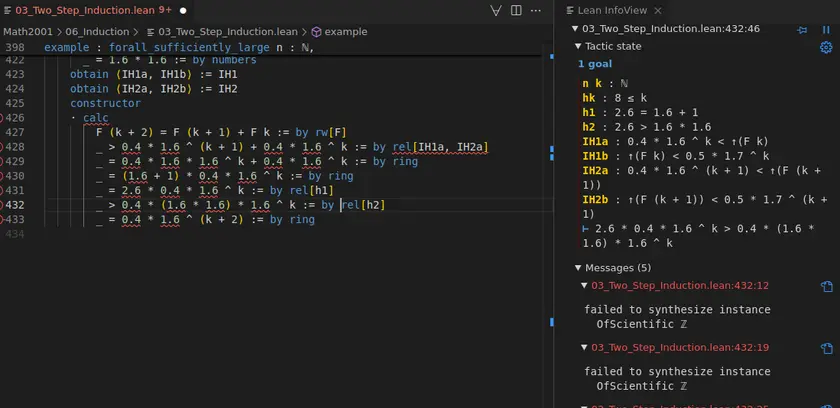This screenshot has height=408, width=840.
Task: Jump to error location 432:19 link
Action: (679, 348)
